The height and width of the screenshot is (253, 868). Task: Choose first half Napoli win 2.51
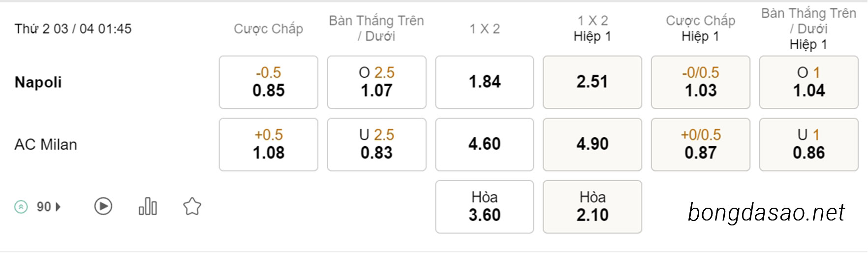coord(592,82)
